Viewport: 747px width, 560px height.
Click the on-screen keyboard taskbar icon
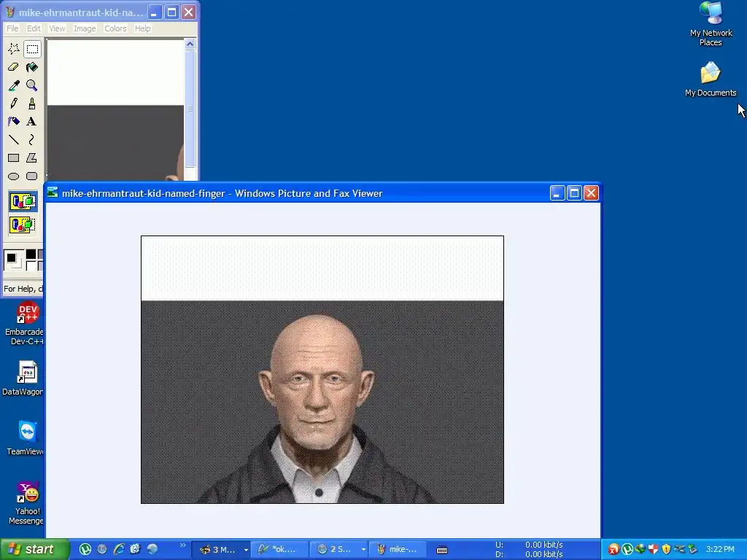(442, 550)
